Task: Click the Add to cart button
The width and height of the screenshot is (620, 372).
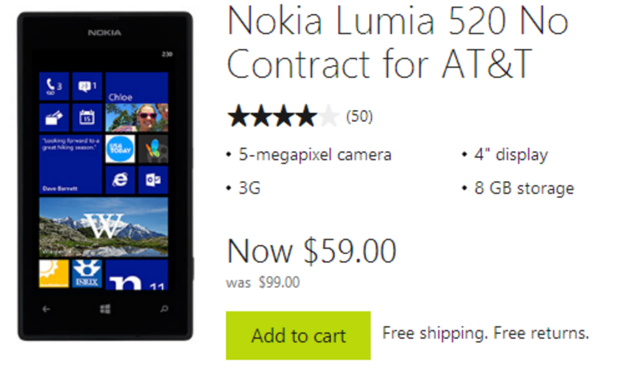Action: tap(298, 335)
